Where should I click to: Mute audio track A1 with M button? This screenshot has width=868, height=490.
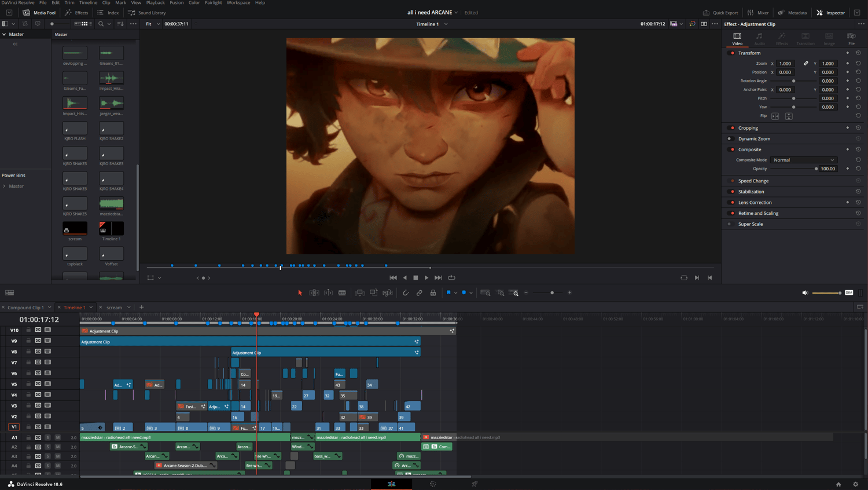point(58,437)
